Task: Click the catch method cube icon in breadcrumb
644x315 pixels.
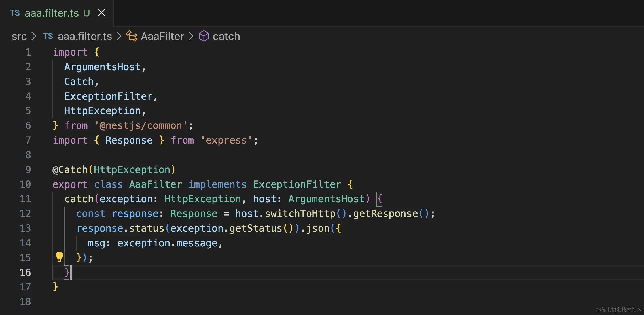Action: pos(204,36)
